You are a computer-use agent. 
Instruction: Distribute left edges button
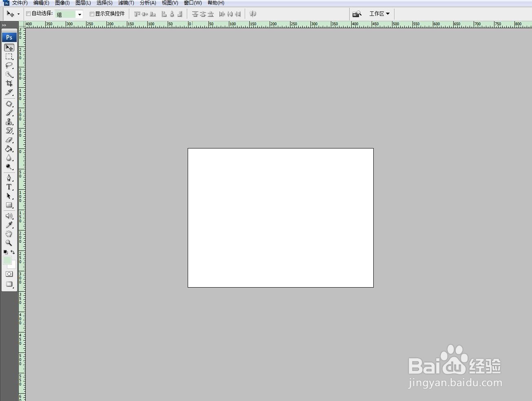222,14
